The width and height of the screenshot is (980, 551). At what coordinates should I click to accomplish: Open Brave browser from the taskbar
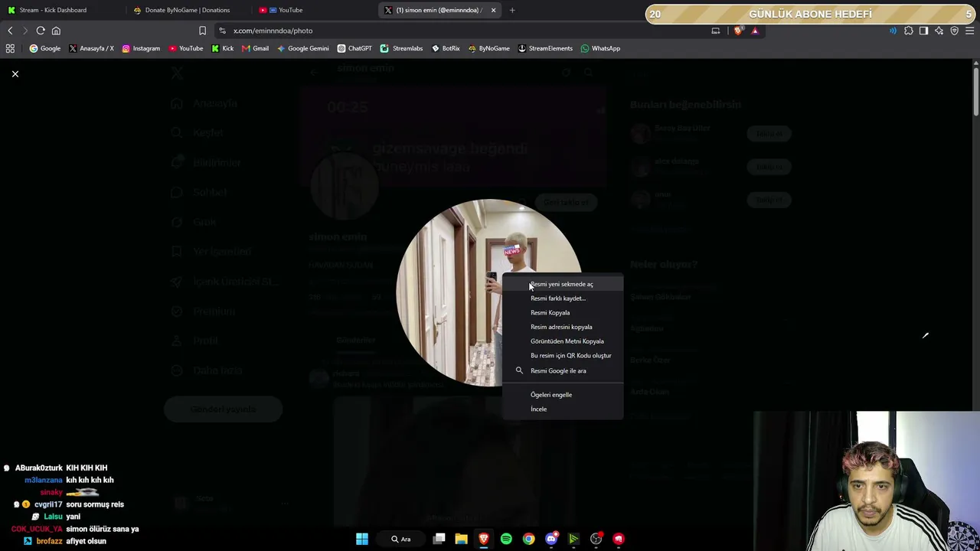[x=484, y=539]
